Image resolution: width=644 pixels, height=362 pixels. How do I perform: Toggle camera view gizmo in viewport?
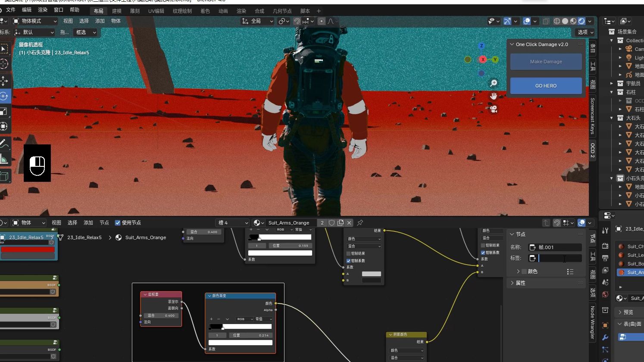(494, 109)
